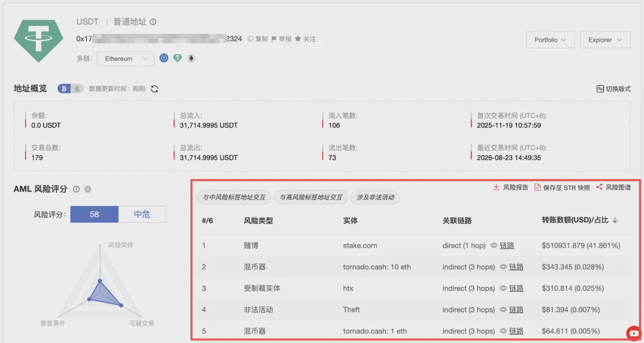Click the htx entity cell
Image resolution: width=644 pixels, height=343 pixels.
348,288
